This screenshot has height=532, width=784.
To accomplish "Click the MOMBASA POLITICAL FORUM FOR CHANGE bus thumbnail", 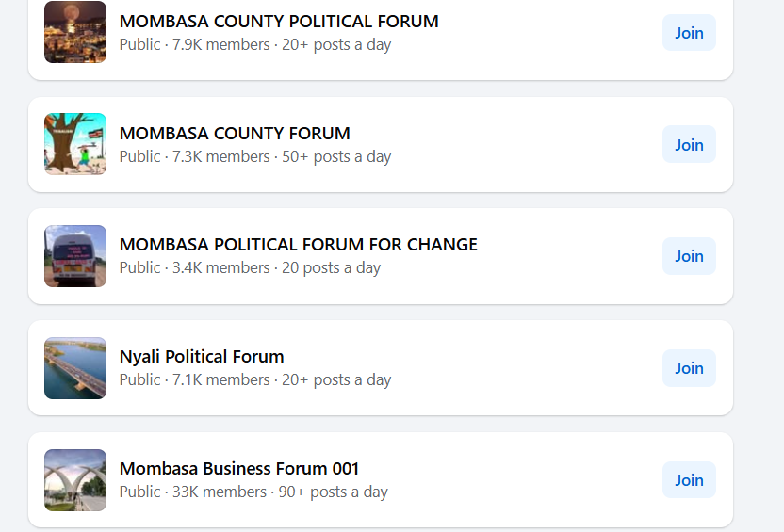I will pyautogui.click(x=75, y=256).
